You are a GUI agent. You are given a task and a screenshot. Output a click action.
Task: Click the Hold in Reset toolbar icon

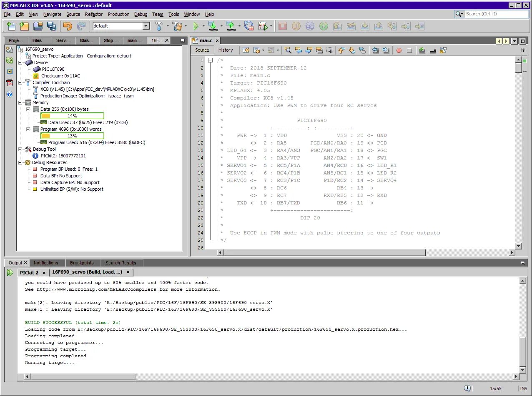[249, 26]
